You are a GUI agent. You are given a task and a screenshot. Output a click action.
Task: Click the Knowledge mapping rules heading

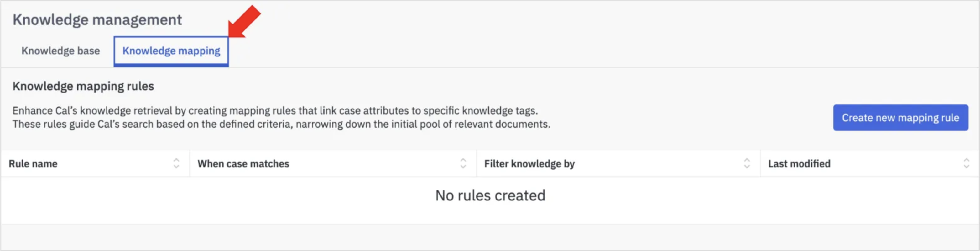pyautogui.click(x=83, y=86)
